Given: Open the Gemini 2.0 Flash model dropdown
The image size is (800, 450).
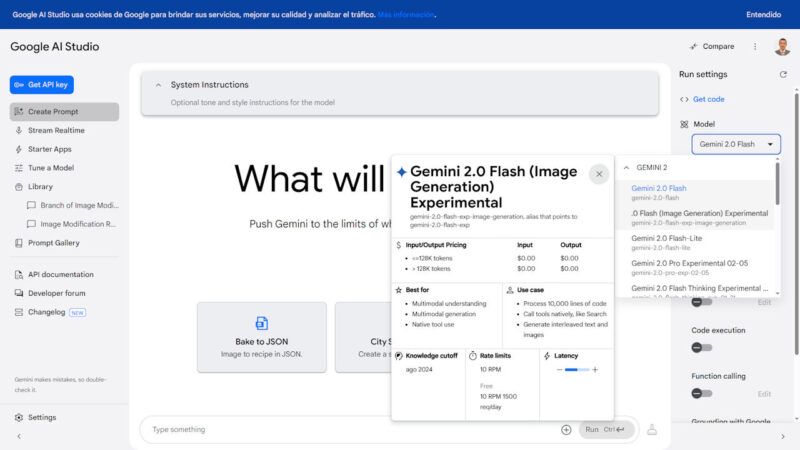Looking at the screenshot, I should coord(736,144).
